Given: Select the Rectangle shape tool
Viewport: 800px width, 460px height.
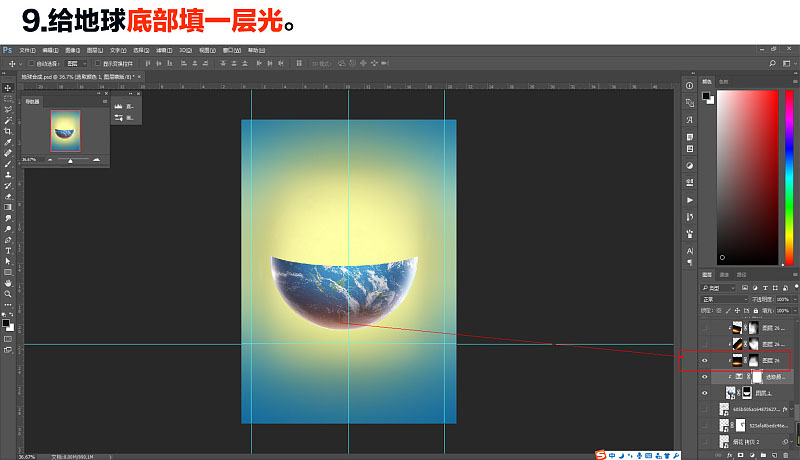Looking at the screenshot, I should [8, 272].
